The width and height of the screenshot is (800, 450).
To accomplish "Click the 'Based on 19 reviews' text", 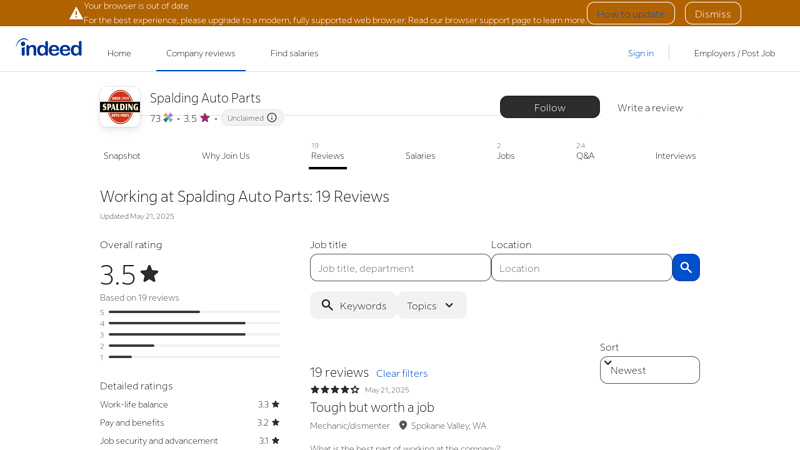I will pos(139,297).
